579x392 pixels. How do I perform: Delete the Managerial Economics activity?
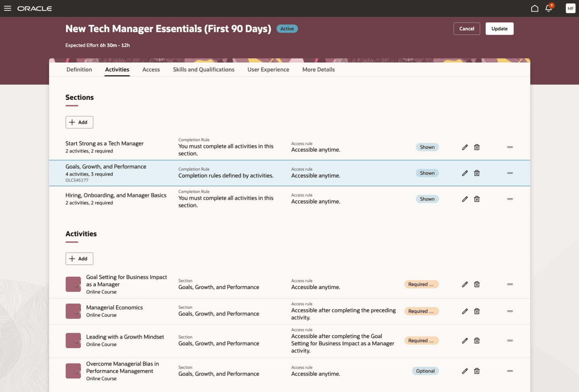[x=477, y=311]
